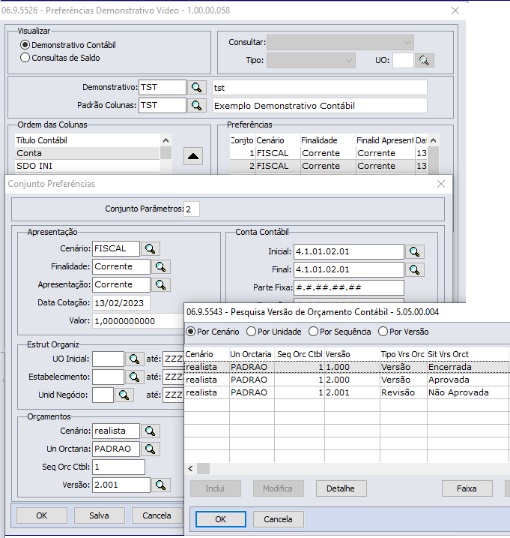Viewport: 510px width, 538px height.
Task: Open Apresentação Cenário FISCAL lookup icon
Action: click(150, 249)
